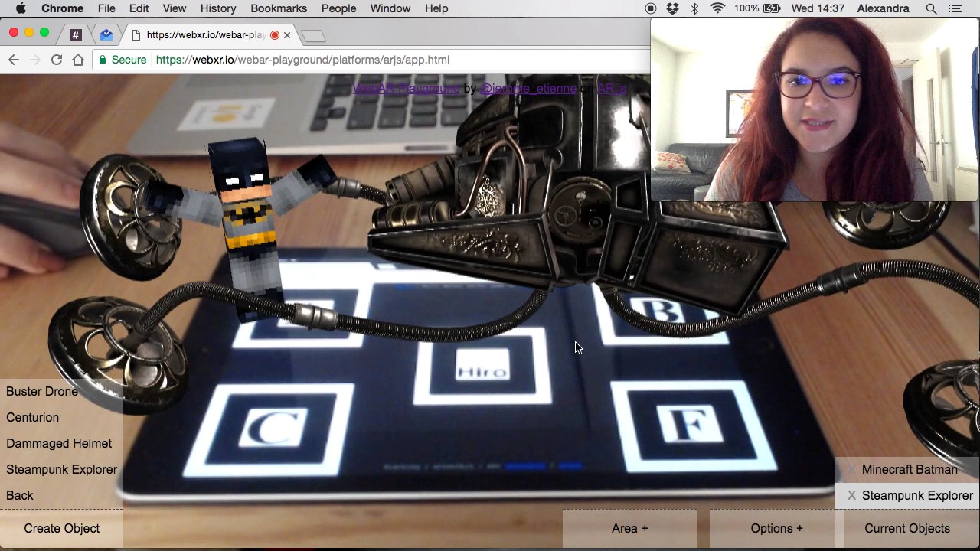Screen dimensions: 980x551
Task: Open the People menu
Action: (x=338, y=8)
